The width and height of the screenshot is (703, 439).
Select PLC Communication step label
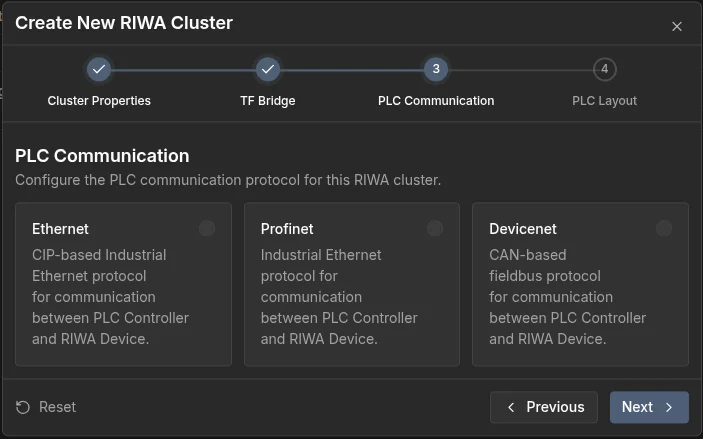pyautogui.click(x=436, y=100)
